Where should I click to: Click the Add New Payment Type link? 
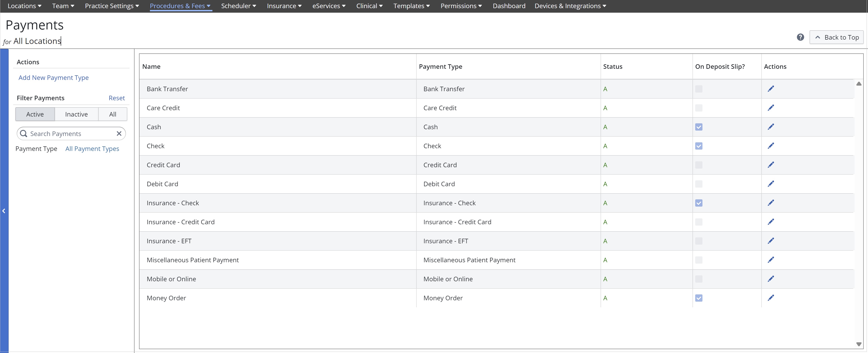point(54,78)
